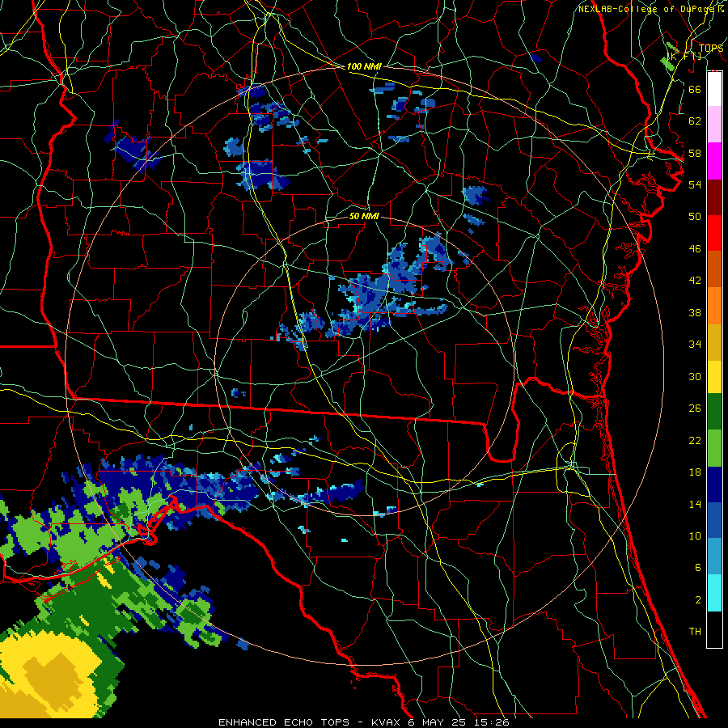This screenshot has height=728, width=728.
Task: Click the legend value 50
Action: (x=695, y=216)
